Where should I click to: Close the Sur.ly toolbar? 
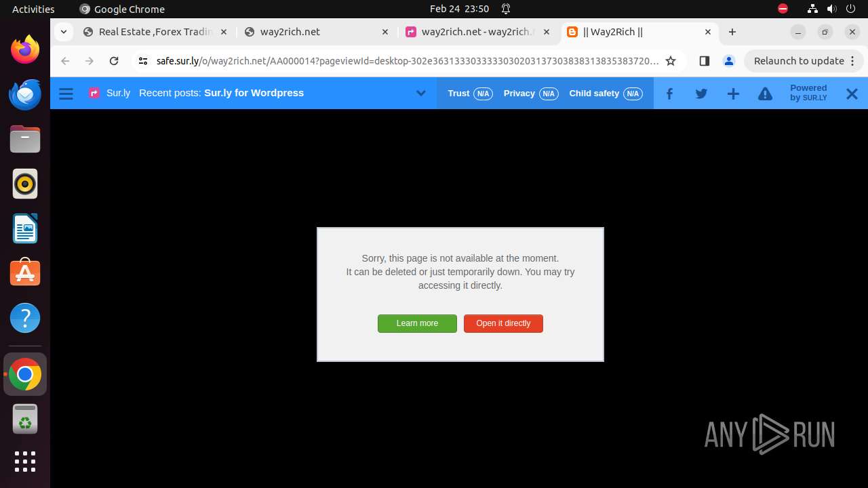(x=852, y=94)
